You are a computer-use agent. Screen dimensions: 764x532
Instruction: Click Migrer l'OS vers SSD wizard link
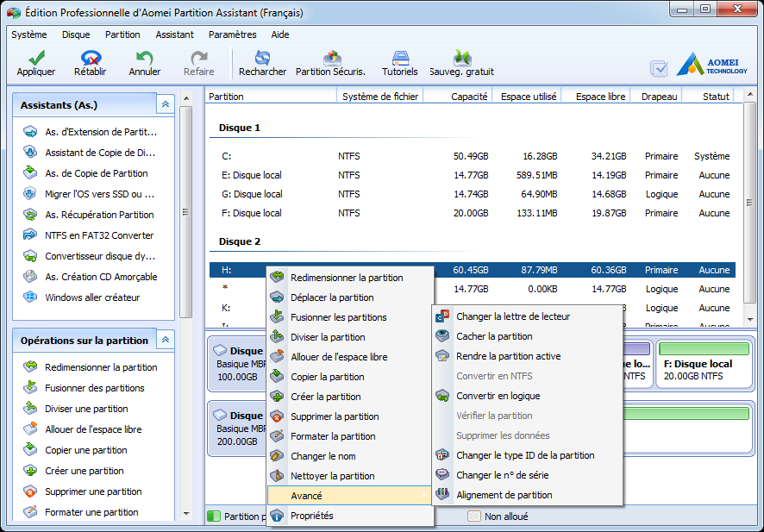click(99, 194)
